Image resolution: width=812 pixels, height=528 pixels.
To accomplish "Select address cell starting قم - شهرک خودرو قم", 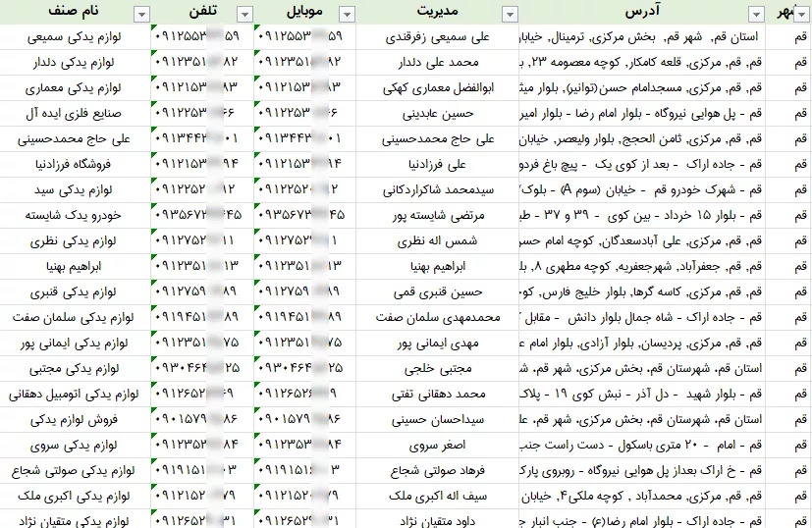I will pyautogui.click(x=642, y=190).
